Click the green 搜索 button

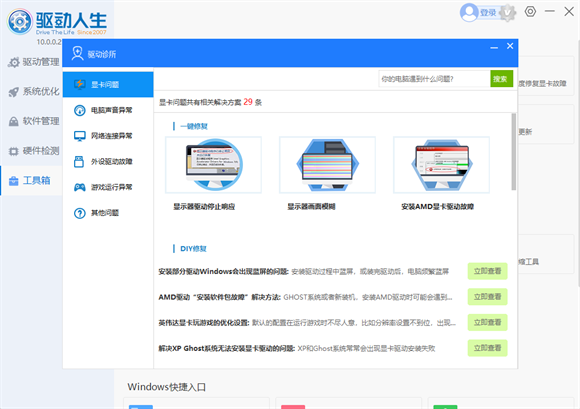502,79
